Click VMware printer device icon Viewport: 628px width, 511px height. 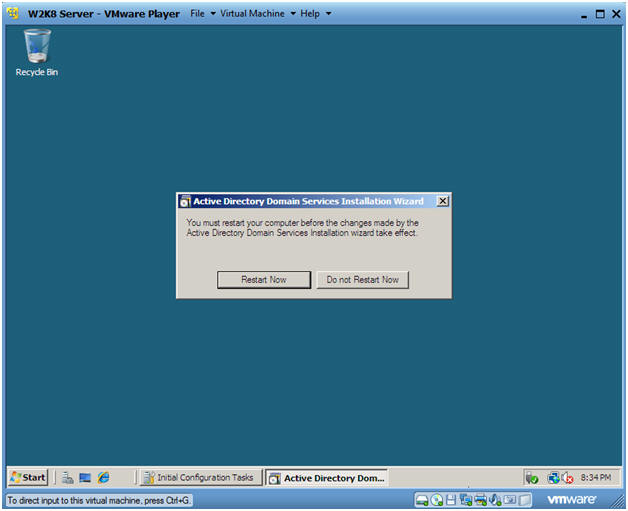tap(480, 500)
